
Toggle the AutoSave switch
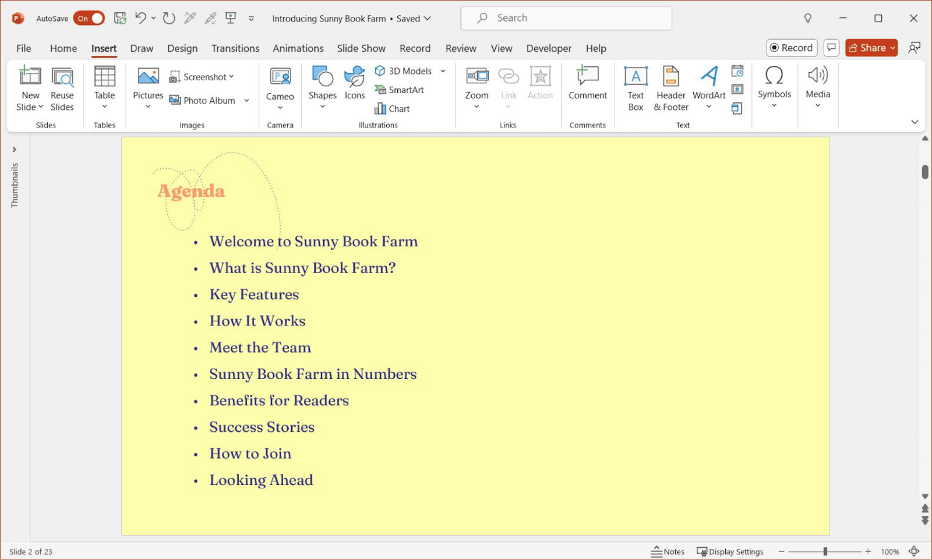coord(89,19)
